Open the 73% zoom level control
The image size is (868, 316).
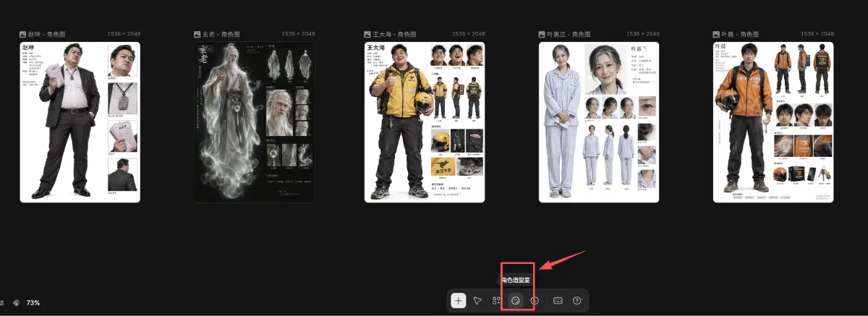[x=33, y=302]
